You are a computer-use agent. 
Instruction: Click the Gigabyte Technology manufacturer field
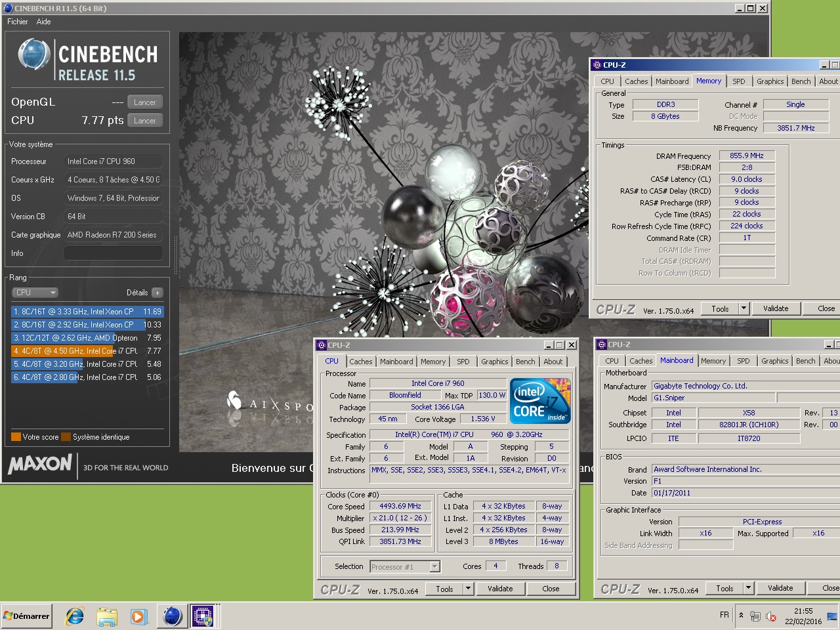[x=745, y=386]
